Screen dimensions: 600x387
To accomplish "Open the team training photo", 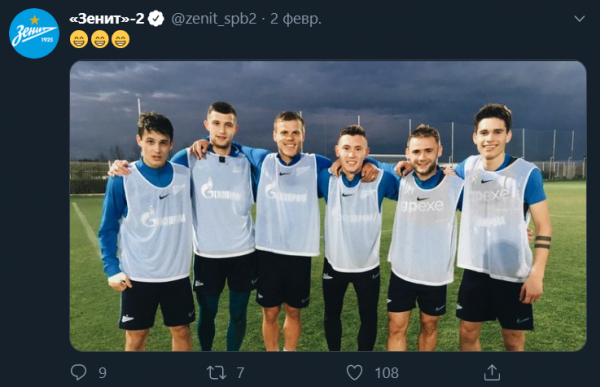I will tap(328, 206).
